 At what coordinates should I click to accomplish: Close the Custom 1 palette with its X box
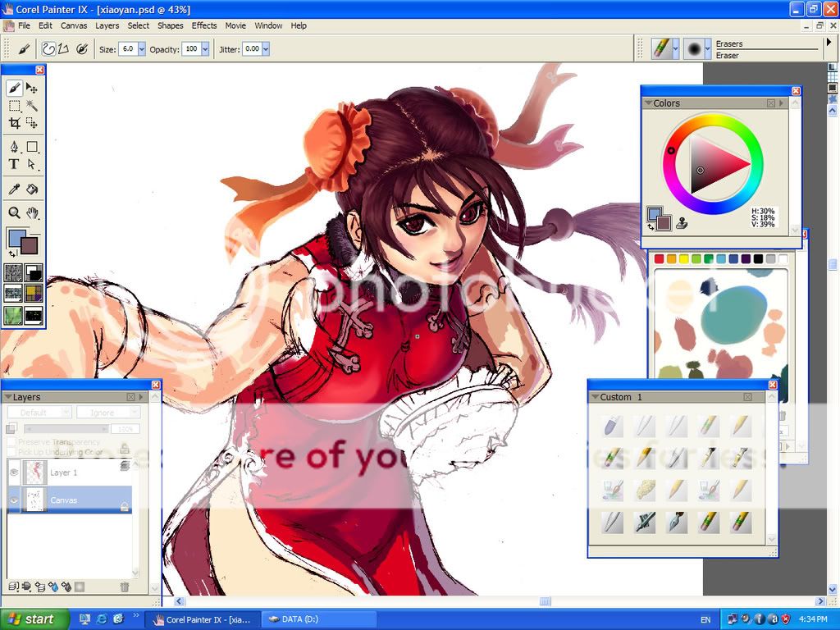point(747,397)
